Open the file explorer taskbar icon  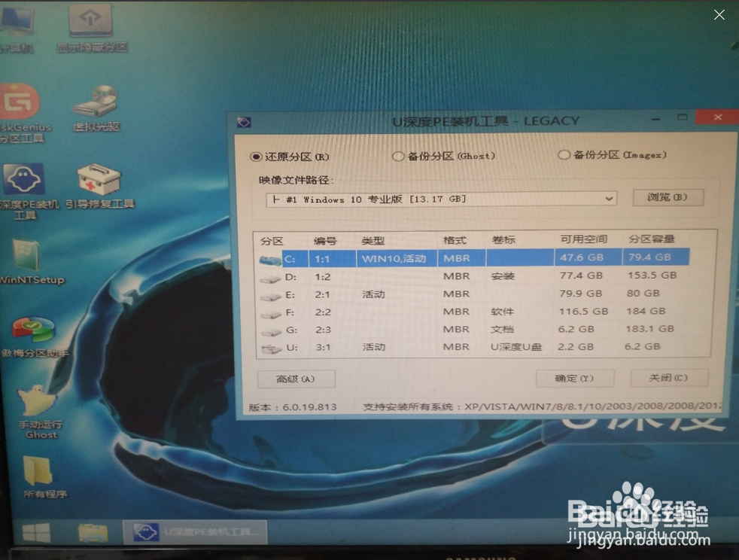(x=93, y=533)
